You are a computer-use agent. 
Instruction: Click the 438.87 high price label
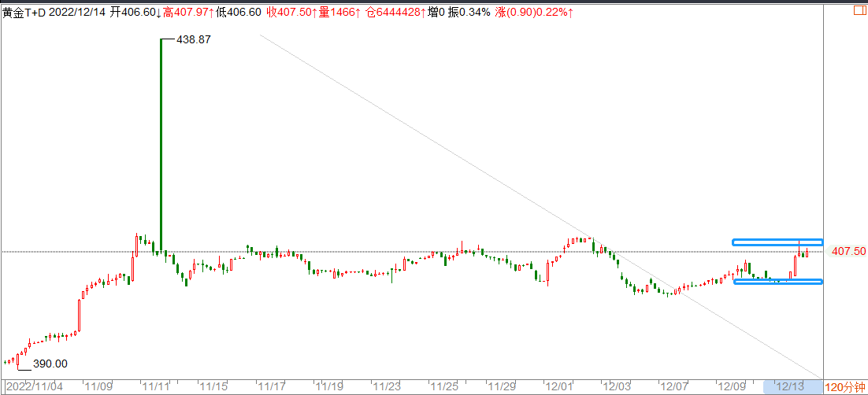point(193,40)
